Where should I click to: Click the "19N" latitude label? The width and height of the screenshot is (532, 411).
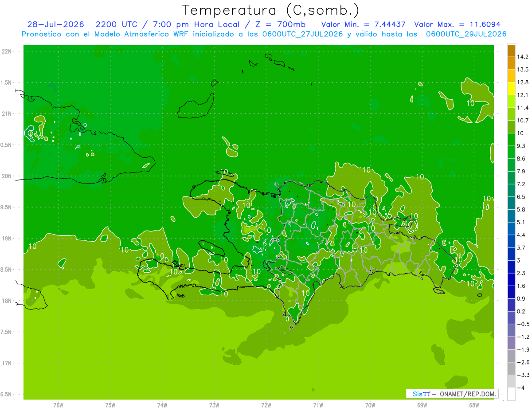pos(8,239)
